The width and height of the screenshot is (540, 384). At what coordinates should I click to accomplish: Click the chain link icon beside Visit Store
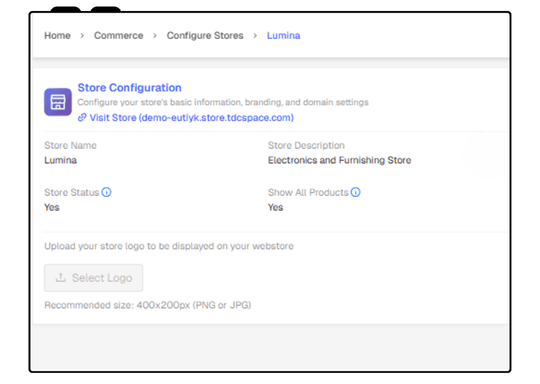click(82, 118)
